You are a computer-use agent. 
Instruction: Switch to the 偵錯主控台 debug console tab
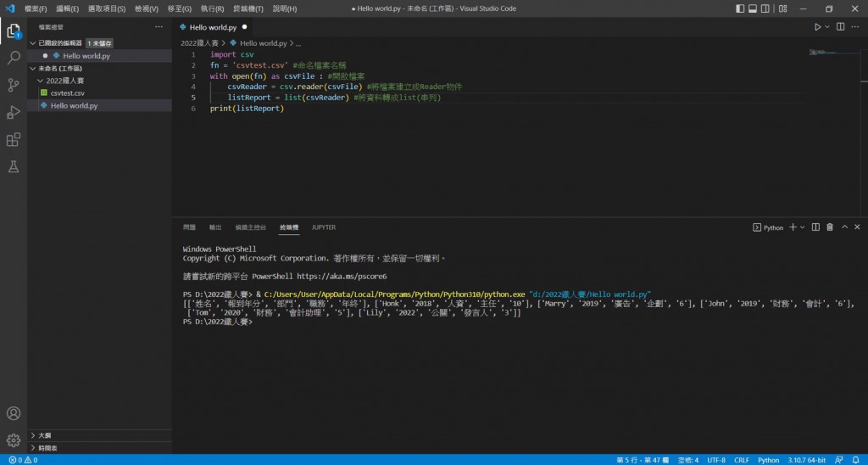point(250,227)
